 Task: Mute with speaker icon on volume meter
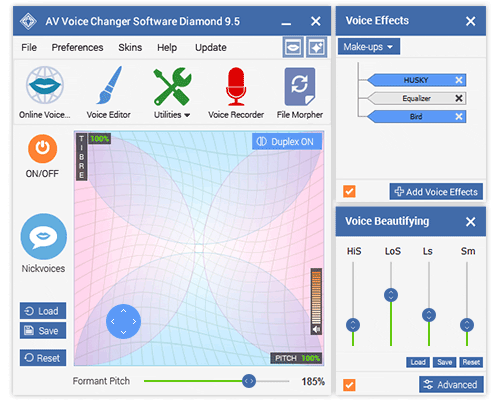click(316, 330)
